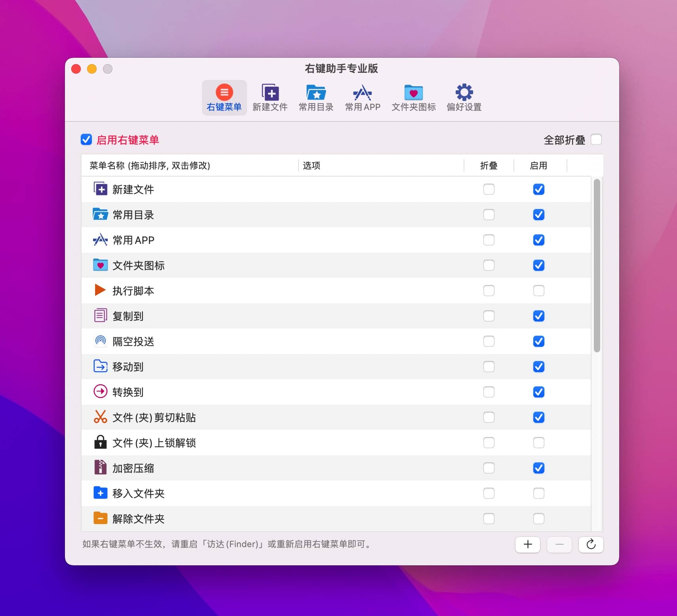Click the plus button to add a menu

[x=527, y=544]
